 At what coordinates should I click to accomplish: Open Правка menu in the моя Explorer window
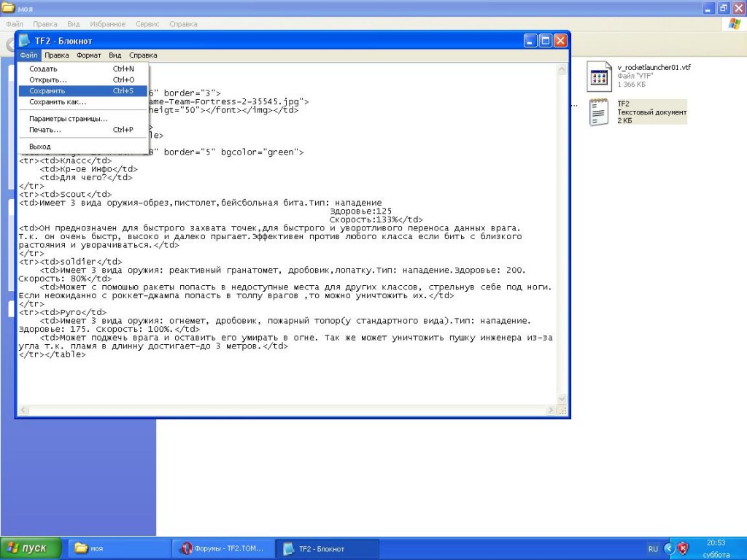(45, 24)
